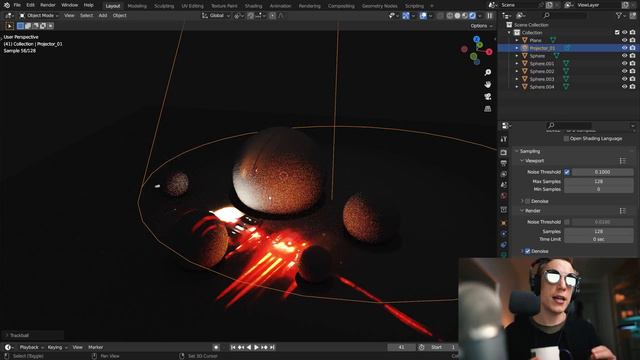Click the play animation button

point(256,347)
